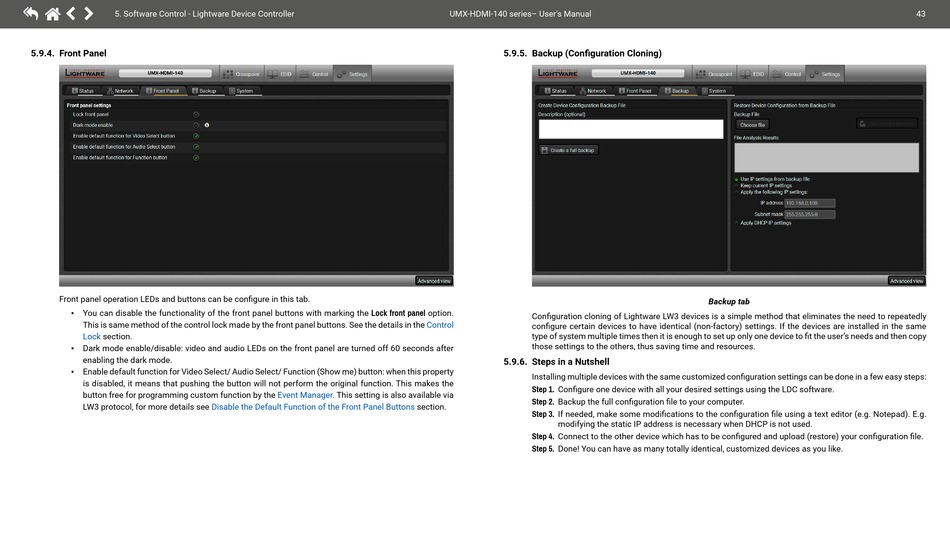
Task: Switch to Network tab in Front Panel screenshot
Action: click(119, 91)
